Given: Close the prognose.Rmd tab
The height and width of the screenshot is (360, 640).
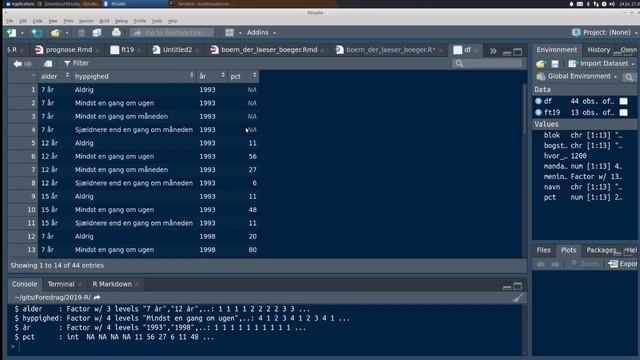Looking at the screenshot, I should (98, 50).
